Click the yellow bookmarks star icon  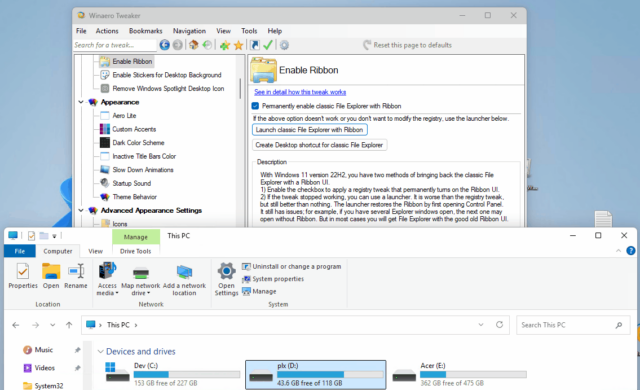point(238,45)
